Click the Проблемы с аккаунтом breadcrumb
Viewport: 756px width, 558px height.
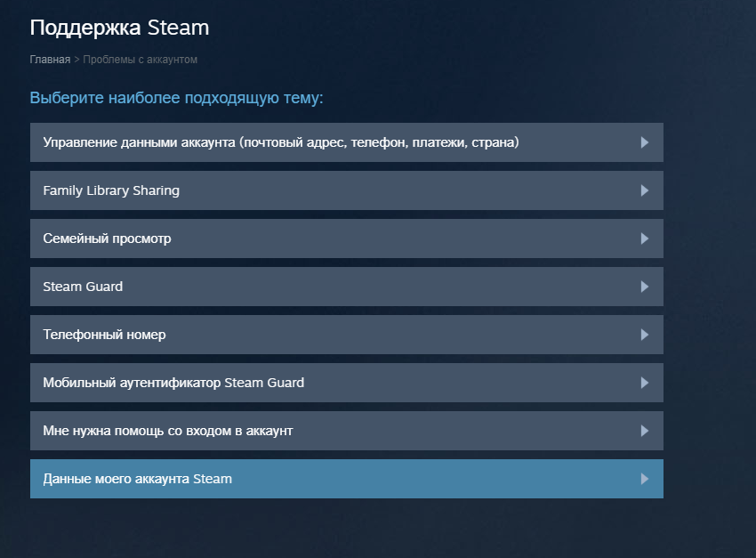141,60
